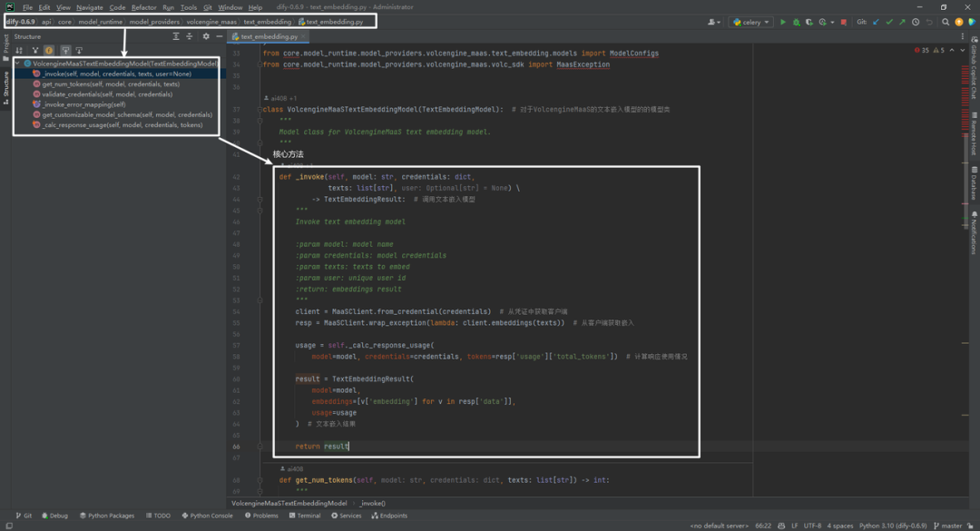Start debugging with the green bug icon
This screenshot has height=531, width=980.
797,22
